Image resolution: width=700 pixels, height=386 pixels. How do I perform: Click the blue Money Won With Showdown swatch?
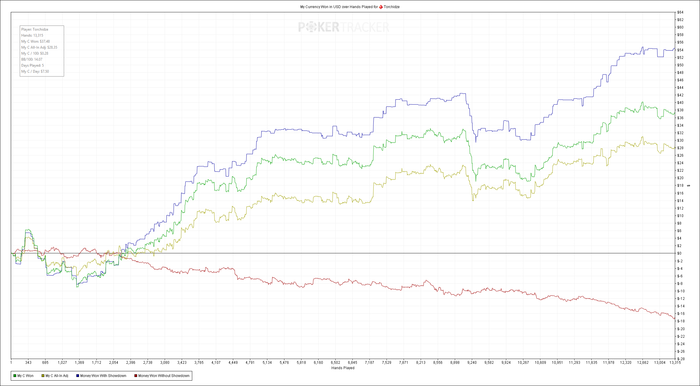pos(77,376)
